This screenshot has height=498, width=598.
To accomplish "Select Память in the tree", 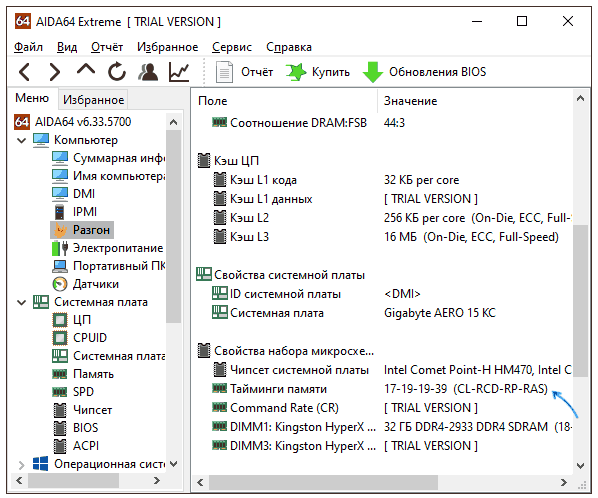I will [x=83, y=374].
